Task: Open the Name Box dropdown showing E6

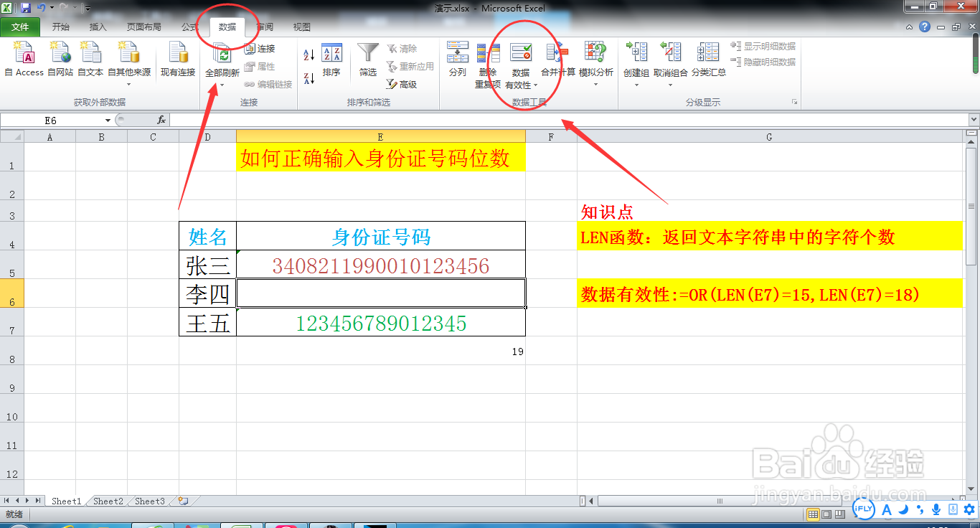Action: click(x=108, y=120)
